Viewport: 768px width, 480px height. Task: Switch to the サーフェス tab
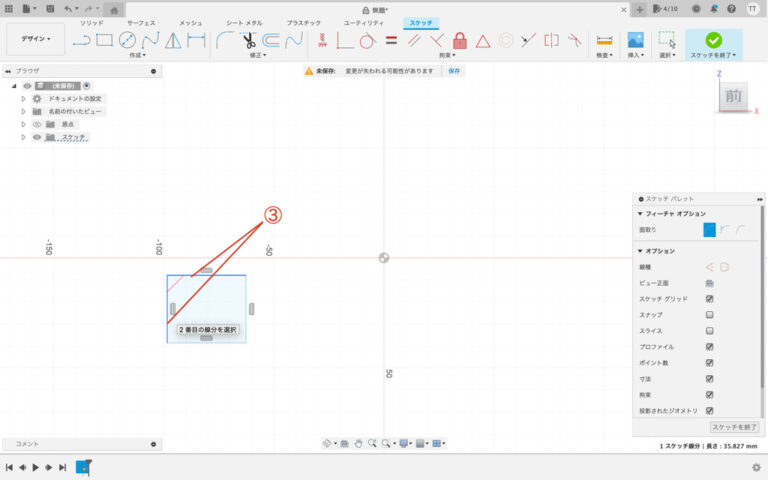click(x=140, y=22)
